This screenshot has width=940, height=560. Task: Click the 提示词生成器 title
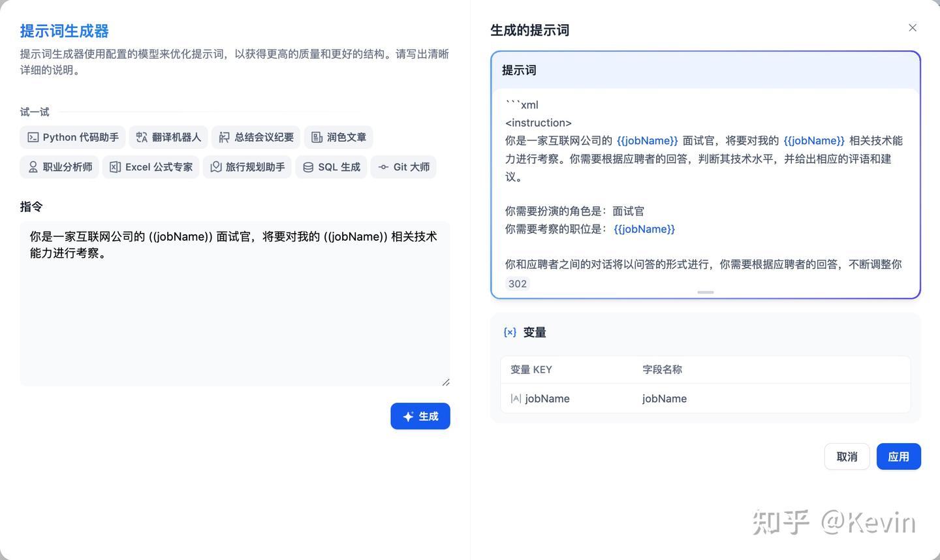pos(64,31)
